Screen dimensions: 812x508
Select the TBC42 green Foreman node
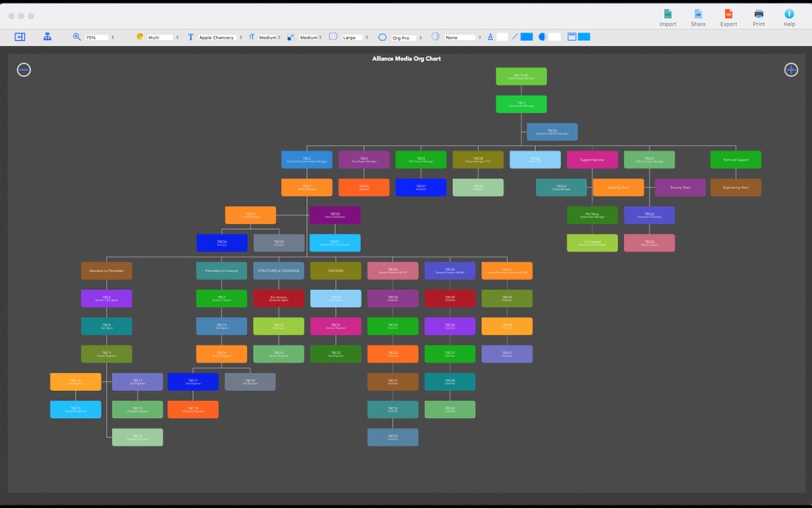click(x=450, y=410)
